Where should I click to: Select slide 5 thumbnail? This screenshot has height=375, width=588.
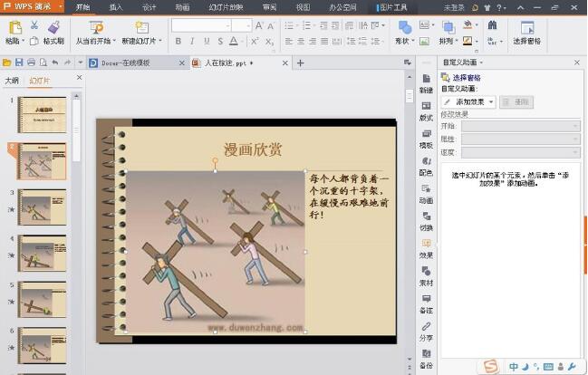point(43,299)
